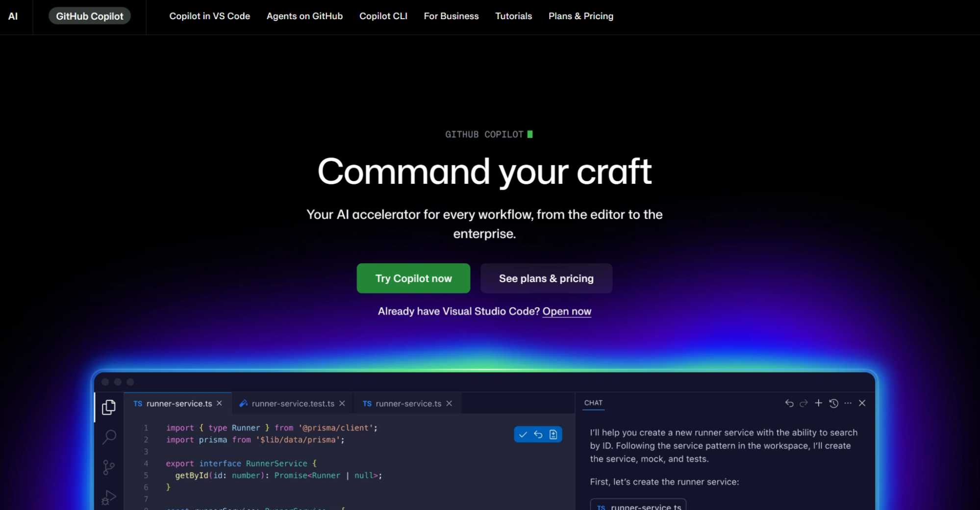Click the GITHUB COPILOT label above the heading

484,134
